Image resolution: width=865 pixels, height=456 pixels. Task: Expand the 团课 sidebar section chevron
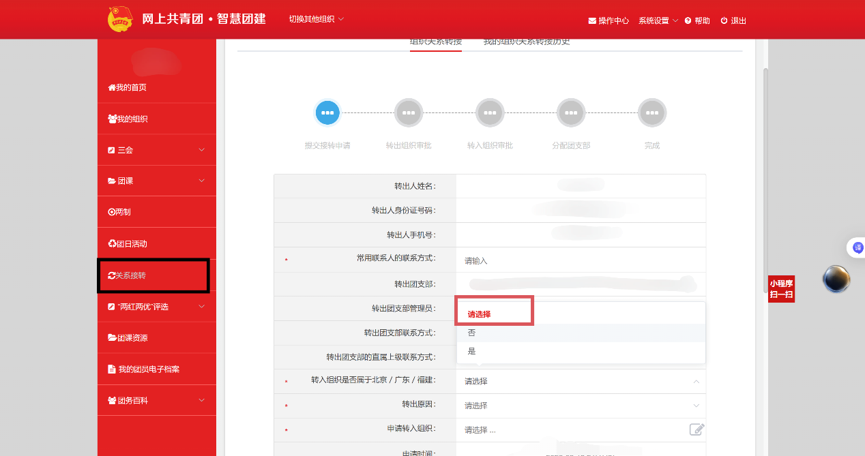point(201,181)
